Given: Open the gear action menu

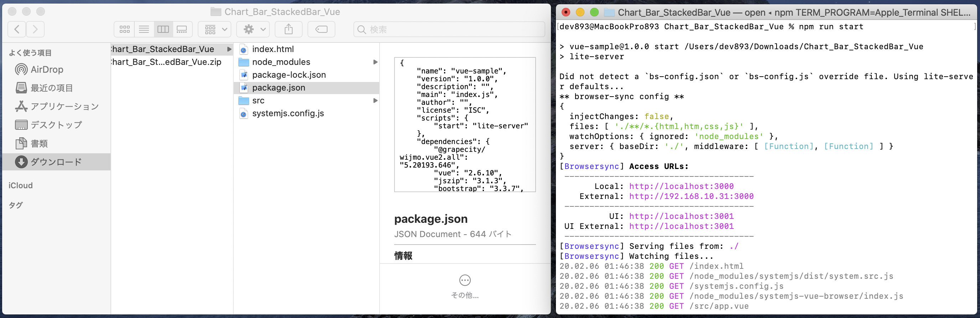Looking at the screenshot, I should point(253,29).
